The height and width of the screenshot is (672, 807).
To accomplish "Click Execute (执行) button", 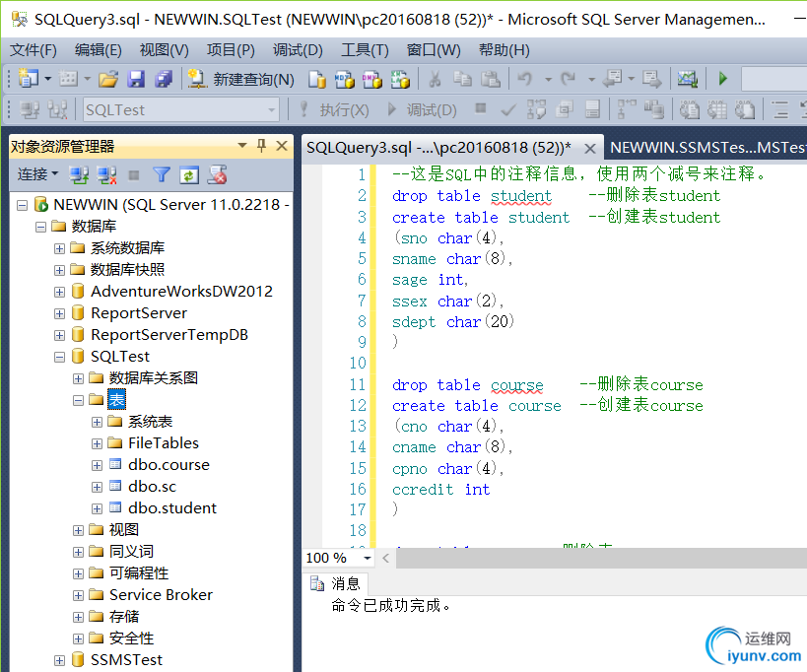I will (335, 109).
